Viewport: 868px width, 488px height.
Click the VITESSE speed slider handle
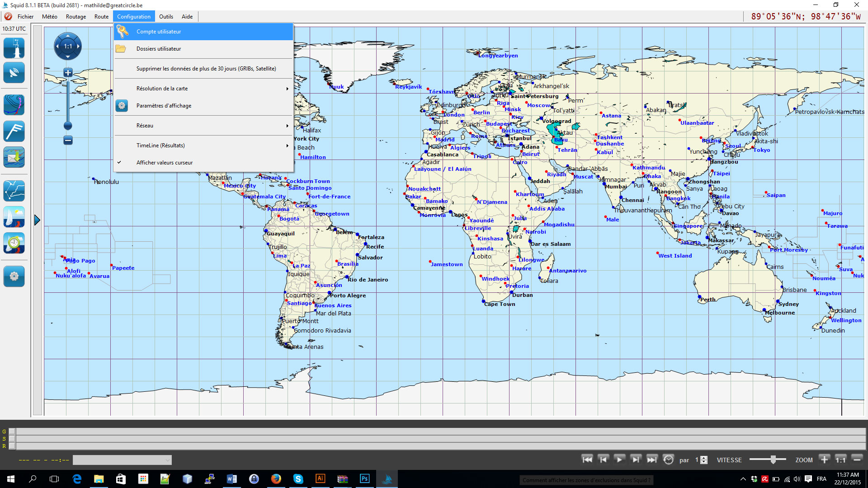tap(773, 460)
